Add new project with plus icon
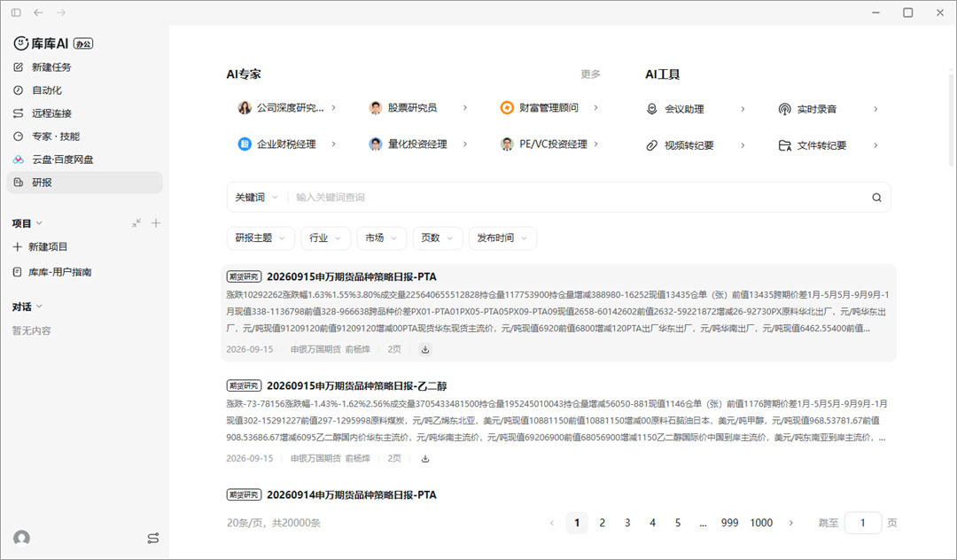The height and width of the screenshot is (560, 957). tap(156, 223)
